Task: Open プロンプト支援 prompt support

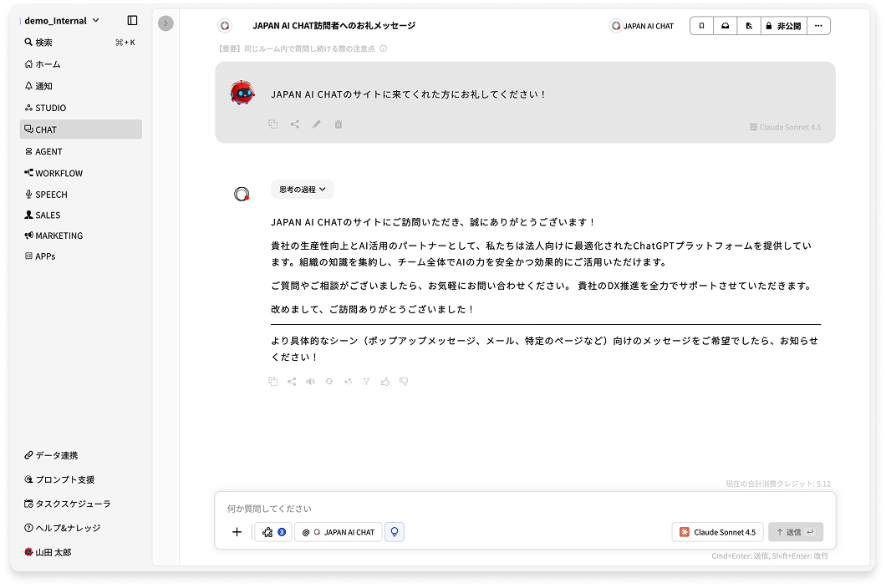Action: (80, 479)
